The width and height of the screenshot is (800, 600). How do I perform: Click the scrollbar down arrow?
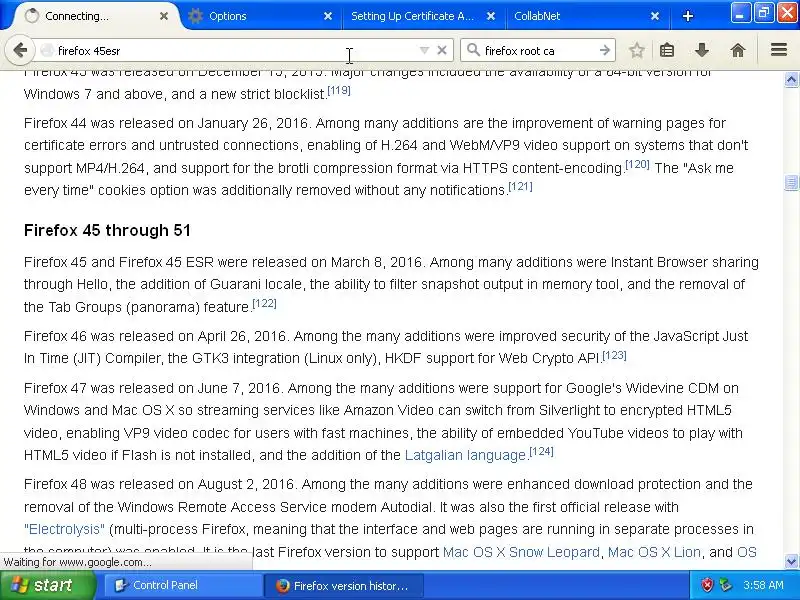pos(791,562)
